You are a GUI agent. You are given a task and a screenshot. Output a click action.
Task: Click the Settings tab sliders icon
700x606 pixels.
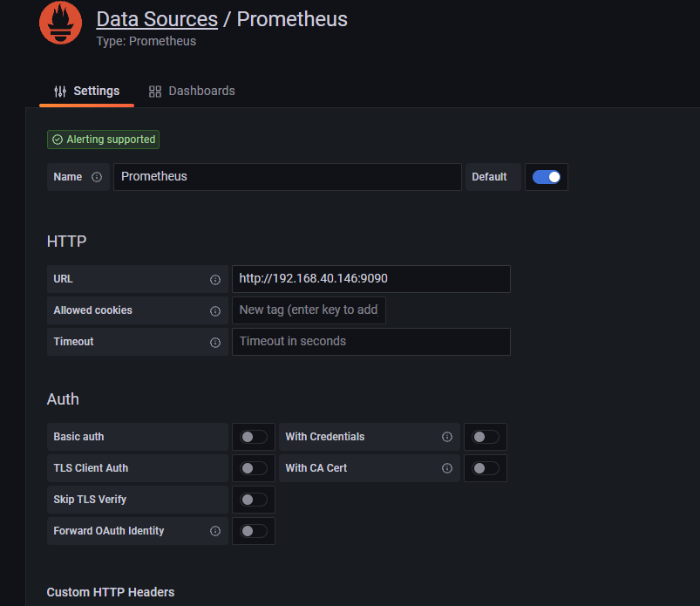pos(60,92)
